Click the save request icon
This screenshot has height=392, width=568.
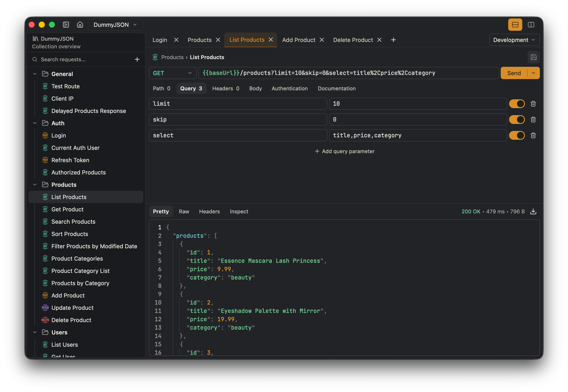click(533, 57)
